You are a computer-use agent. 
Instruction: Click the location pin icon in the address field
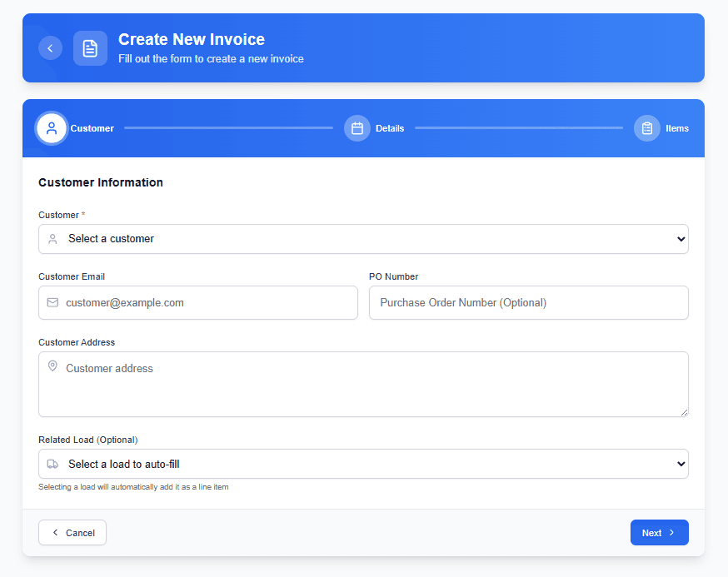coord(52,366)
